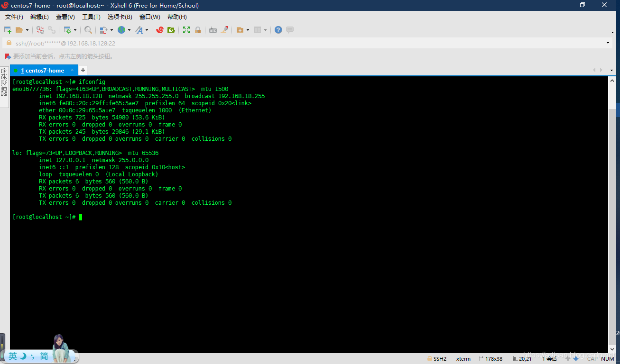Open the font dropdown arrow
Viewport: 620px width, 364px height.
147,30
